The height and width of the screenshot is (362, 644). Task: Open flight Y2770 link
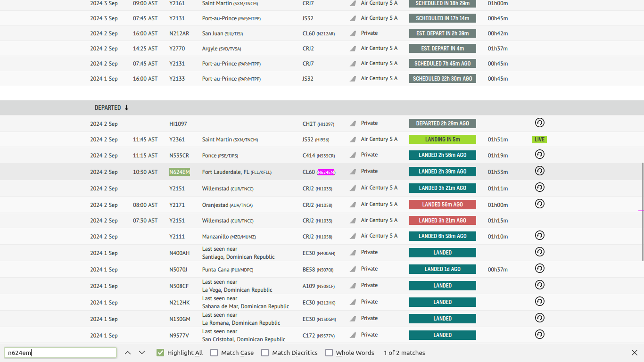pos(177,49)
